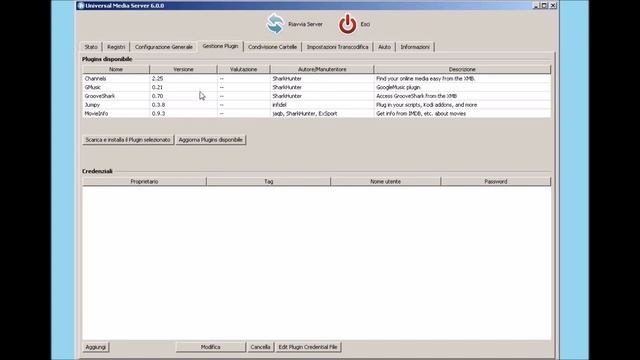Open the Informazioni tab
This screenshot has height=360, width=640.
coord(415,47)
